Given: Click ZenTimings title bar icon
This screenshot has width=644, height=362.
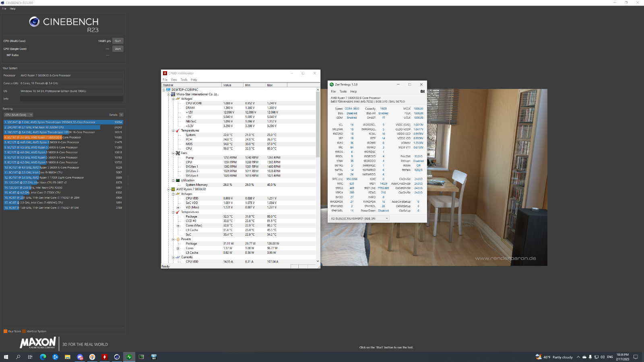Looking at the screenshot, I should click(332, 84).
